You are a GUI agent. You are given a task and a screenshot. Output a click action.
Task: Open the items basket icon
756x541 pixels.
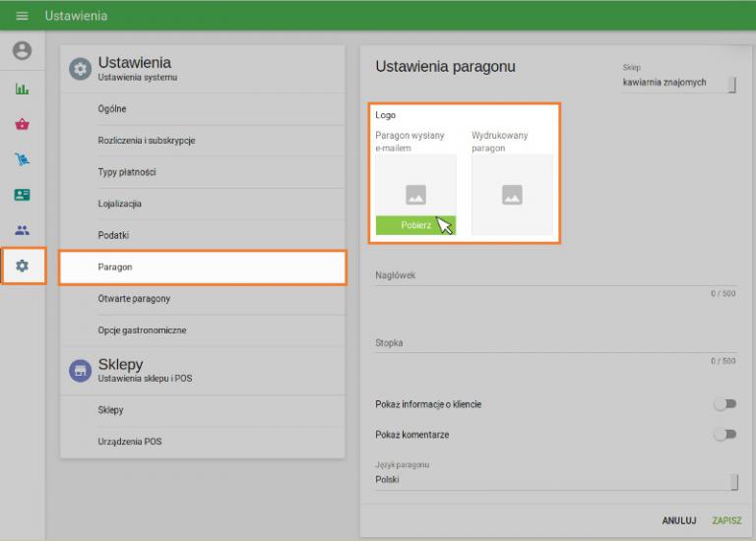point(22,124)
